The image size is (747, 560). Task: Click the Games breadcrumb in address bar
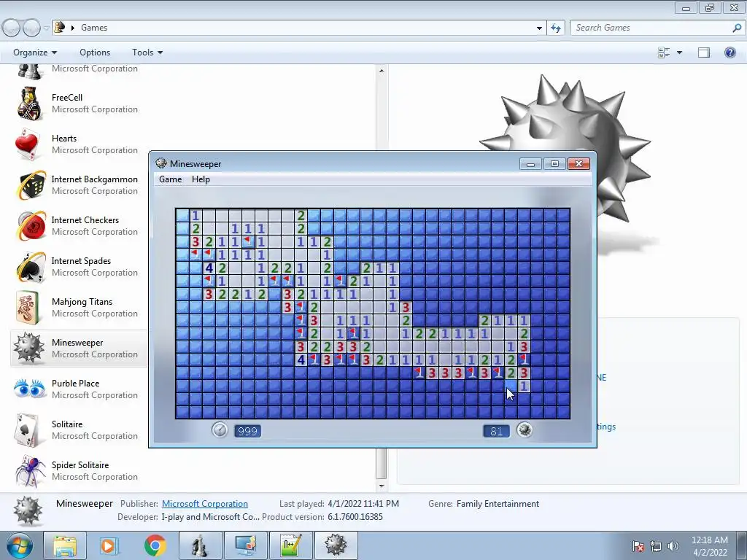point(94,28)
